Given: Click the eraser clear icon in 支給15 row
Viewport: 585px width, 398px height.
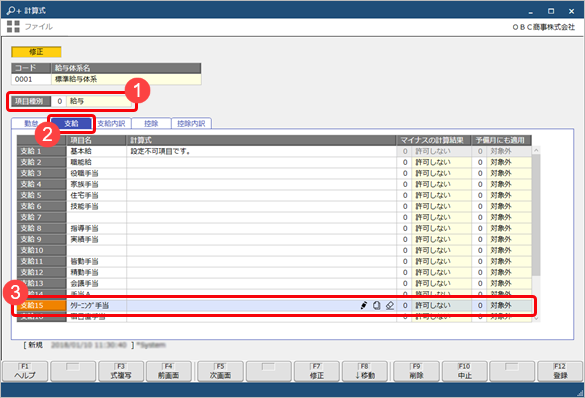Looking at the screenshot, I should coord(390,305).
